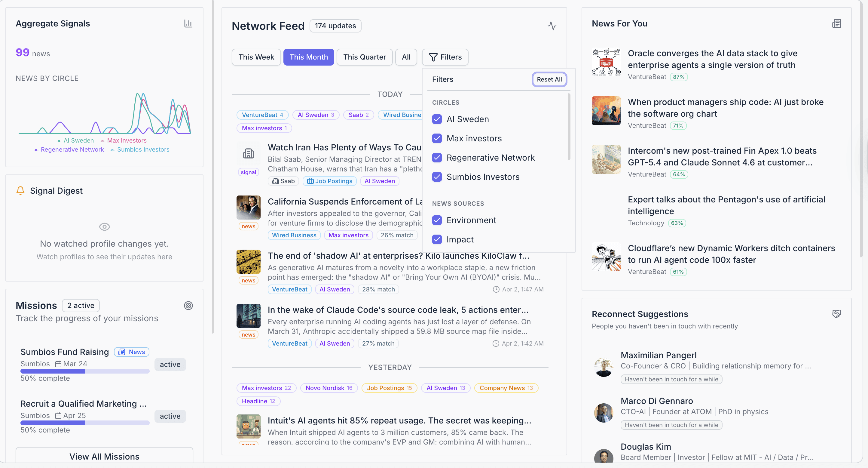Image resolution: width=868 pixels, height=468 pixels.
Task: Collapse the Filters dropdown button
Action: (x=445, y=57)
